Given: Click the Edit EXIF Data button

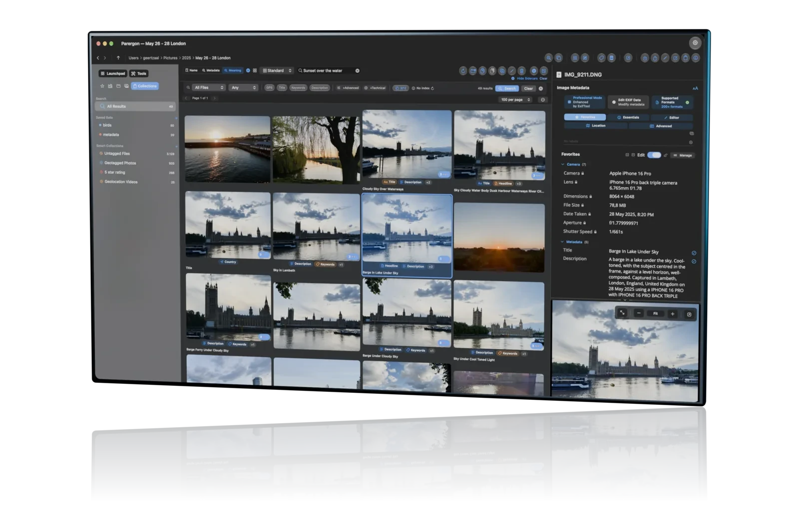Looking at the screenshot, I should (628, 102).
